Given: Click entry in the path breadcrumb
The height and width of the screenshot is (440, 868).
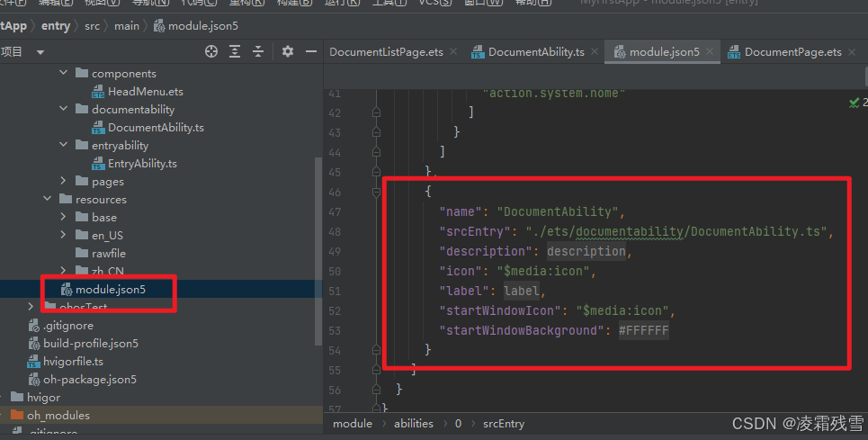Looking at the screenshot, I should (56, 26).
